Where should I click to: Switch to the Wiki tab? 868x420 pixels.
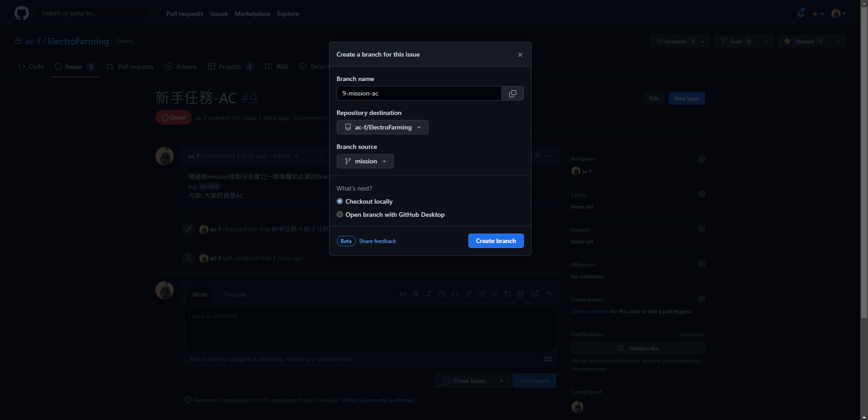pos(277,67)
